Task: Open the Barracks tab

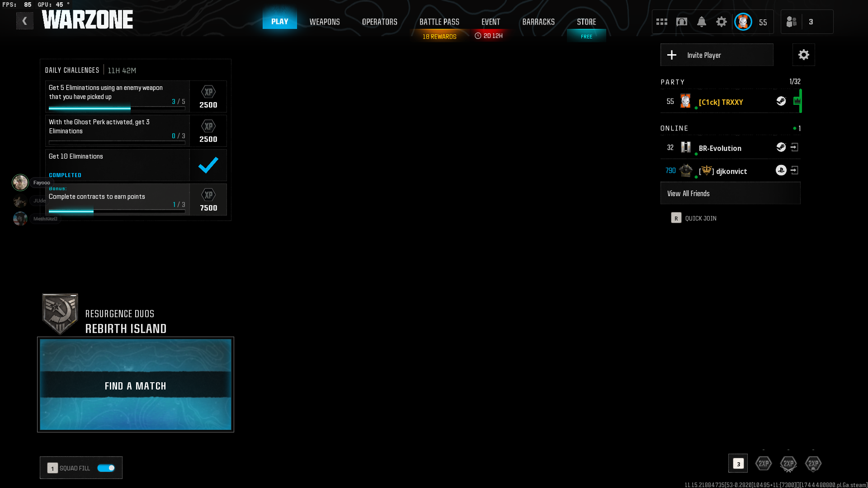Action: [538, 22]
